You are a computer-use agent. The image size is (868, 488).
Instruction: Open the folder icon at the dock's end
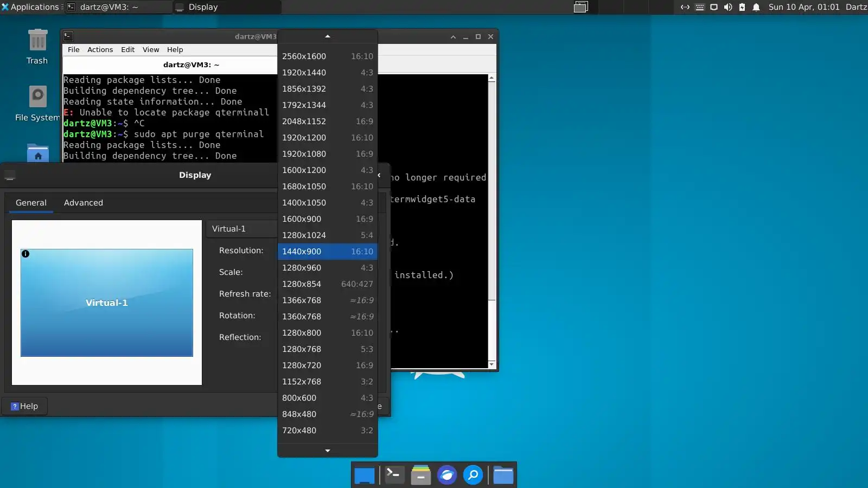pyautogui.click(x=503, y=475)
